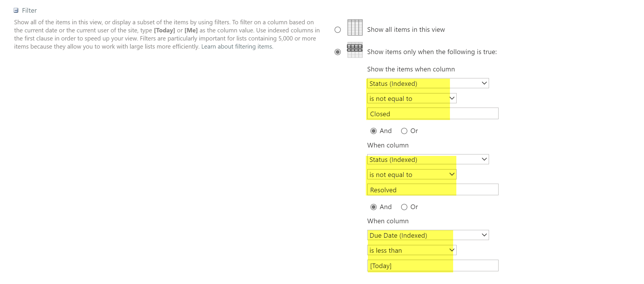Open the Due Date (Indexed) column dropdown
This screenshot has height=284, width=644.
pos(428,235)
